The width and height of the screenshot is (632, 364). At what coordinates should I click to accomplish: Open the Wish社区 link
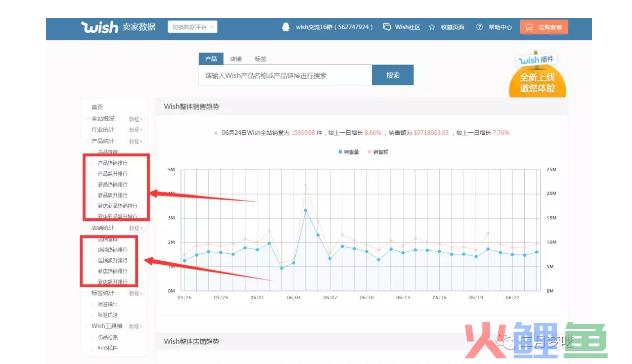point(407,27)
